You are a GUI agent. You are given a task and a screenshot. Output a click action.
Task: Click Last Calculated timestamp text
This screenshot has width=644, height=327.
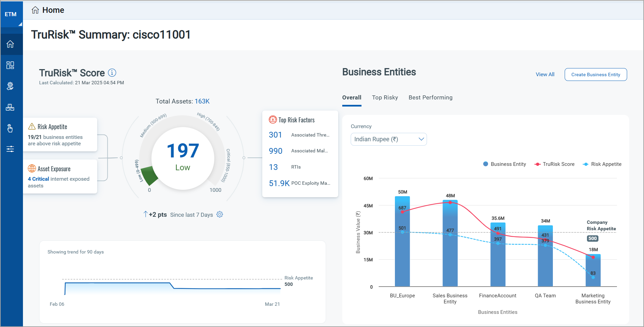[81, 83]
